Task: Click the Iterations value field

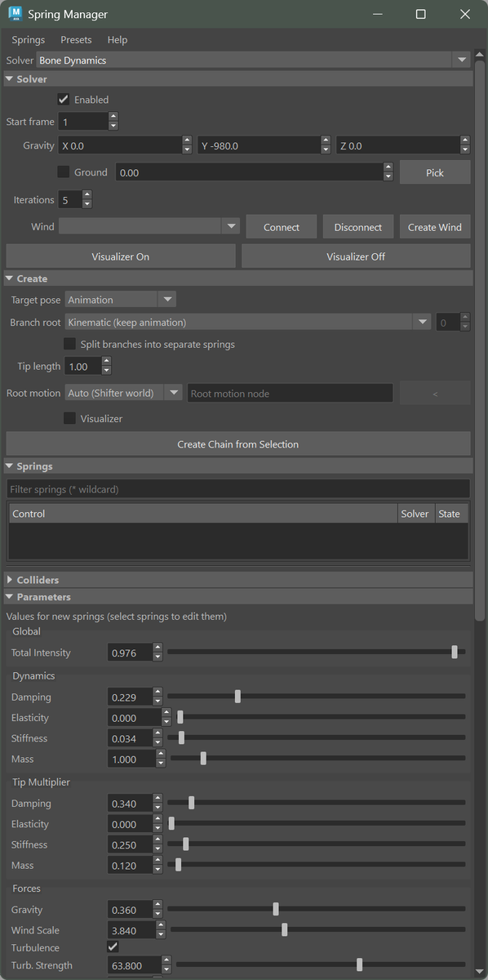Action: click(x=70, y=200)
